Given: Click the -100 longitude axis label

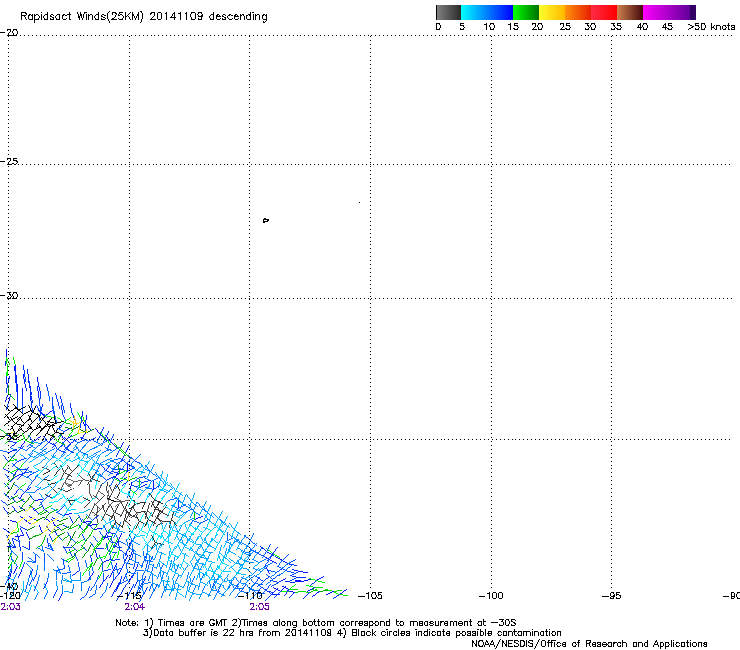Looking at the screenshot, I should (491, 596).
